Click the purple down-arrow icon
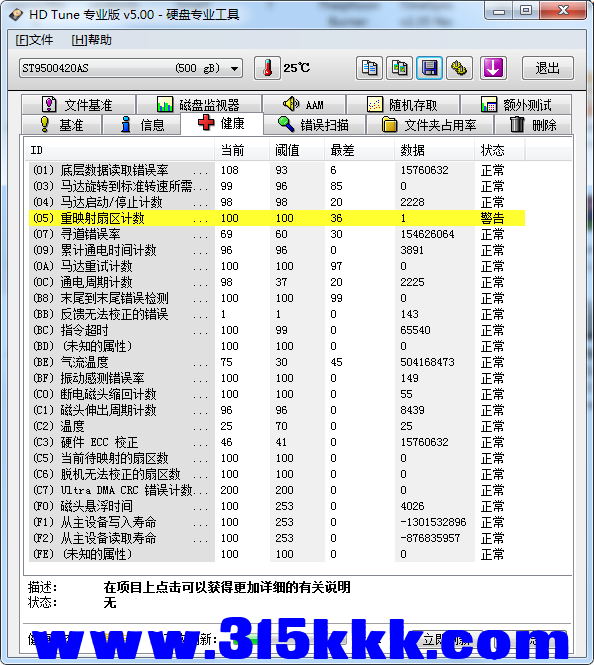Screen dimensions: 594x665 tap(493, 68)
